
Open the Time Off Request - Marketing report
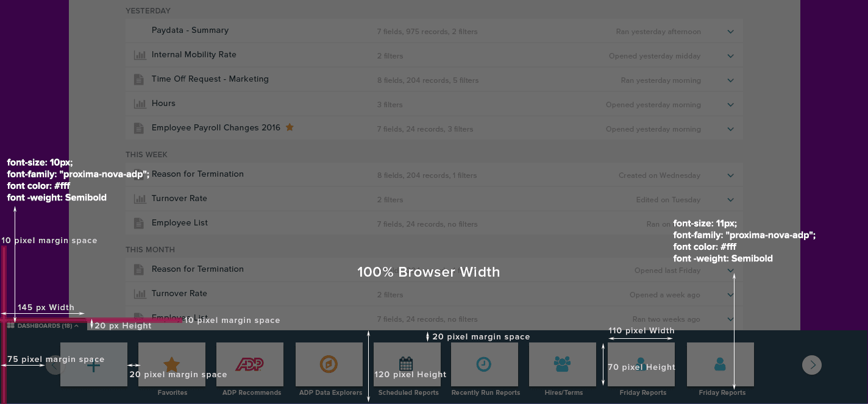[x=210, y=79]
